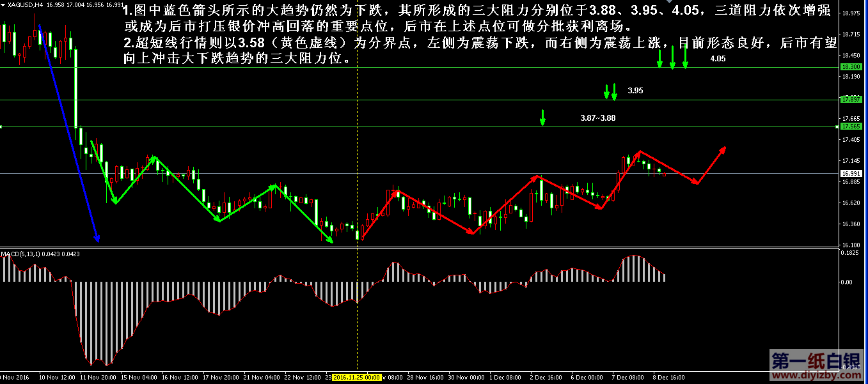
Task: Open the www.diyizby.com link
Action: tap(816, 376)
